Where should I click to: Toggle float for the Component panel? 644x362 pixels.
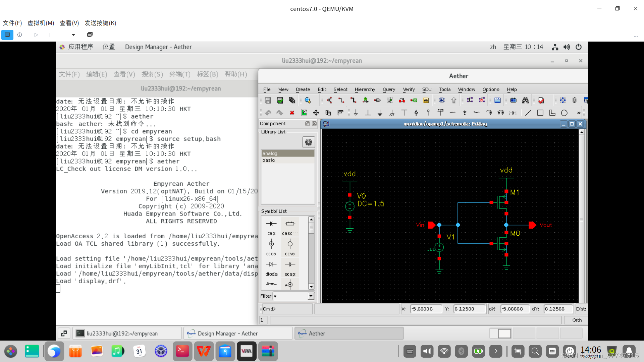pyautogui.click(x=307, y=124)
